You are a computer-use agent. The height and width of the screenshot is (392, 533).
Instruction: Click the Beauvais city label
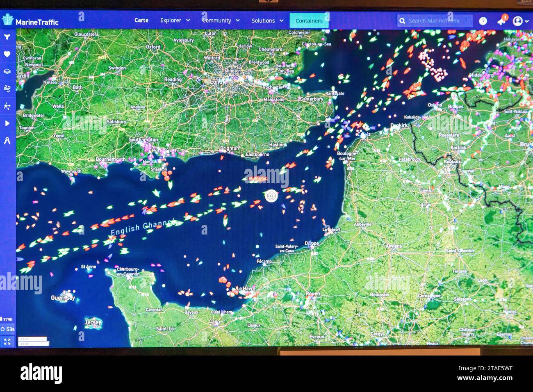click(x=379, y=294)
